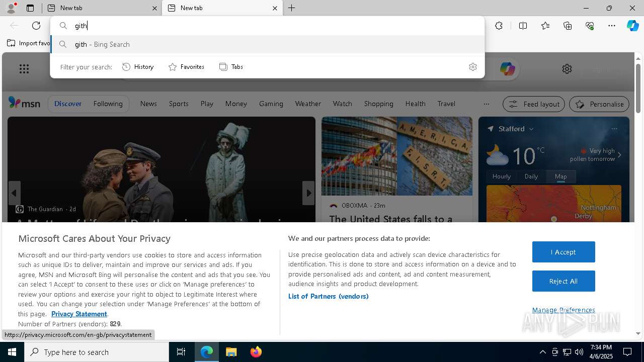Image resolution: width=644 pixels, height=362 pixels.
Task: Select 'gith - Bing Search' suggestion
Action: (268, 44)
